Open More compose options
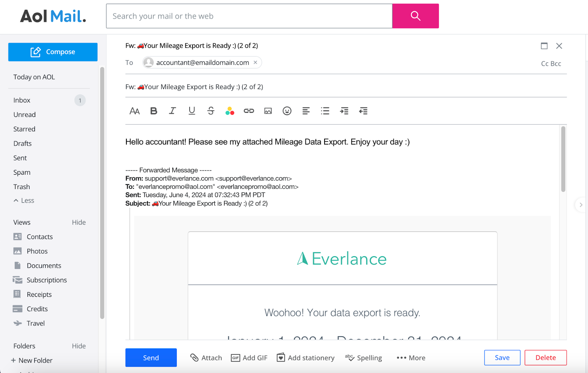This screenshot has width=588, height=373. 411,358
